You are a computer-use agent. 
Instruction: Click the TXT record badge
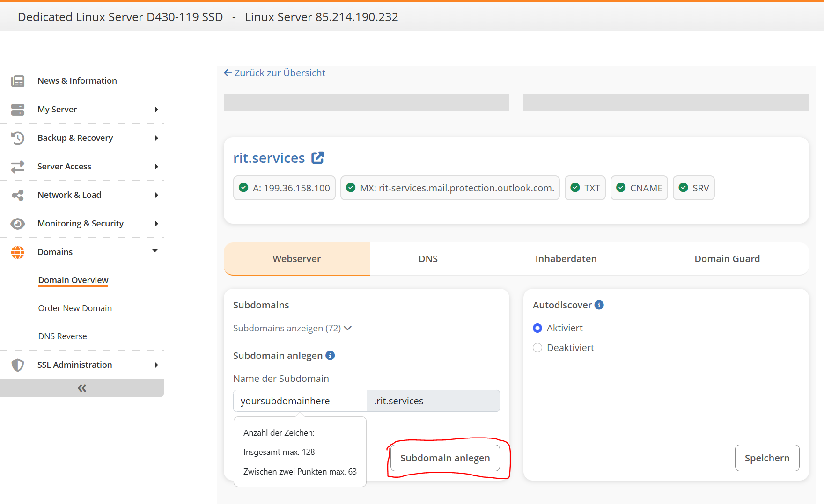tap(585, 188)
